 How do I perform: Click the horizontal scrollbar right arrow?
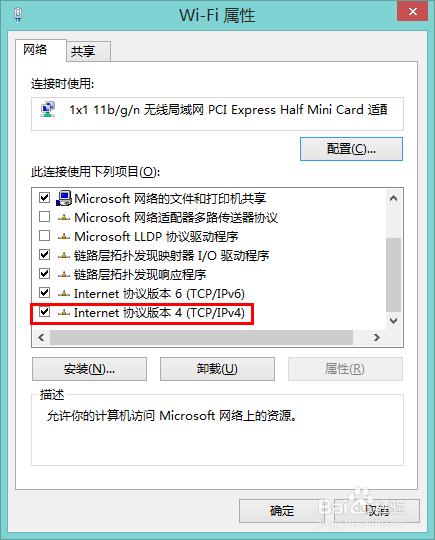(377, 338)
